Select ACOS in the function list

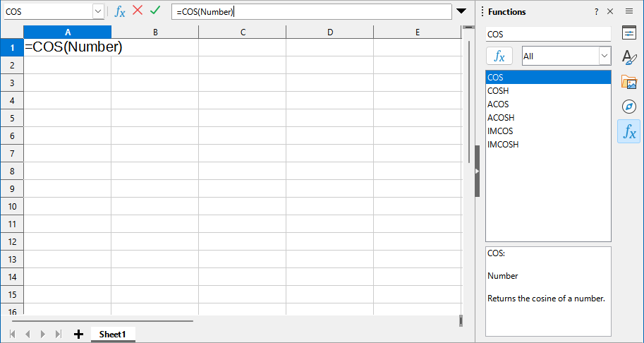[548, 104]
